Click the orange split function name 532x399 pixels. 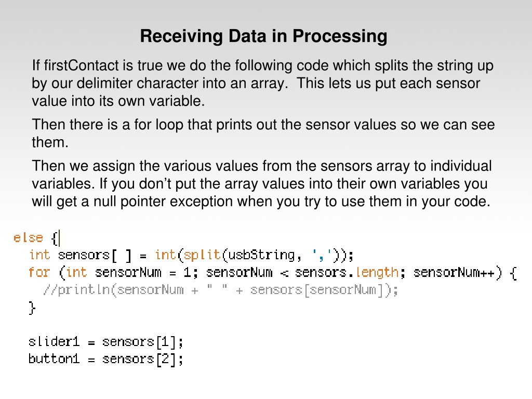[x=202, y=255]
